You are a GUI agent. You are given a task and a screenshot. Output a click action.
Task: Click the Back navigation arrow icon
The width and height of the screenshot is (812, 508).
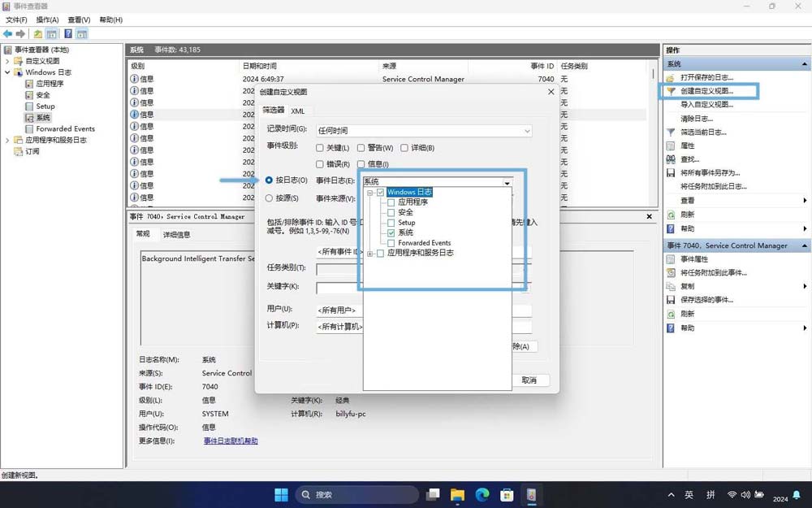click(x=7, y=34)
